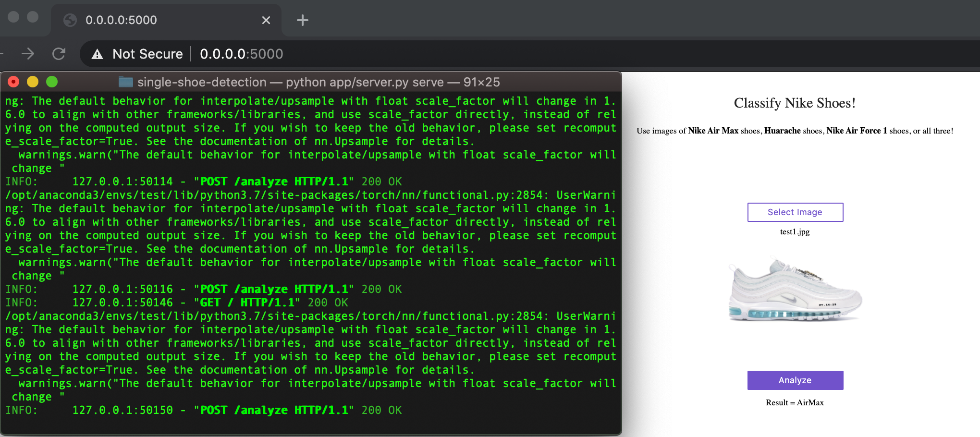The height and width of the screenshot is (437, 980).
Task: Click the purple Analyze button
Action: [x=795, y=380]
